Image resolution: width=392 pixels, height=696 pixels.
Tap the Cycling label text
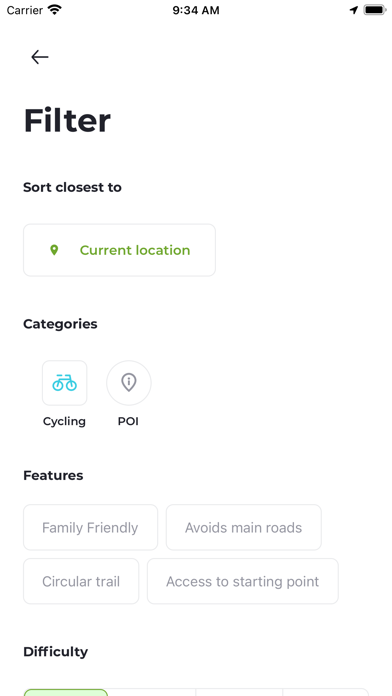coord(64,421)
